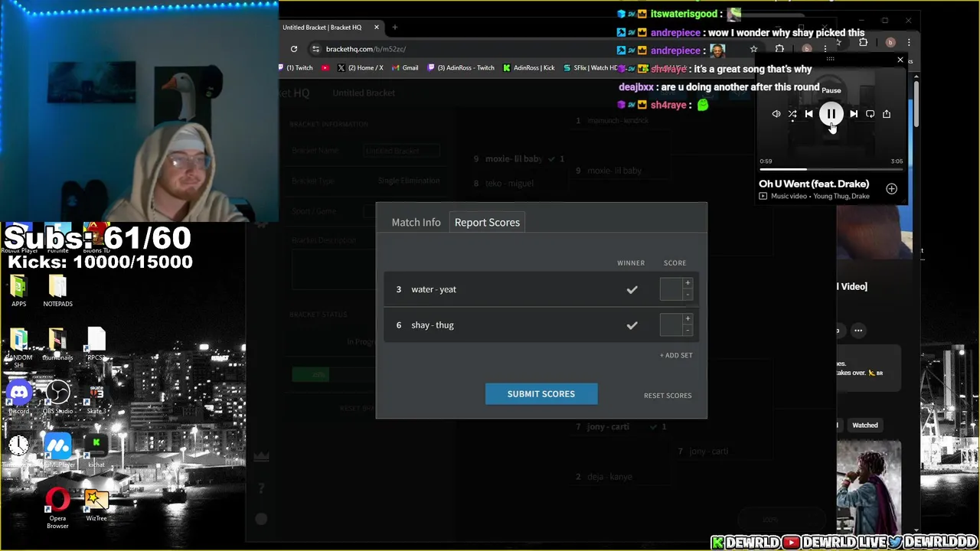980x551 pixels.
Task: Add Oh U Went to library plus icon
Action: click(x=891, y=188)
